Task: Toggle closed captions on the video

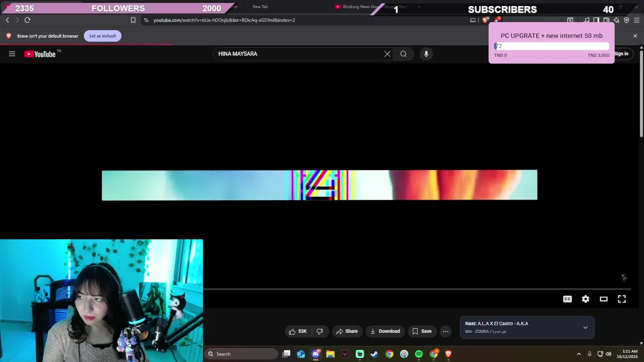Action: [x=568, y=299]
